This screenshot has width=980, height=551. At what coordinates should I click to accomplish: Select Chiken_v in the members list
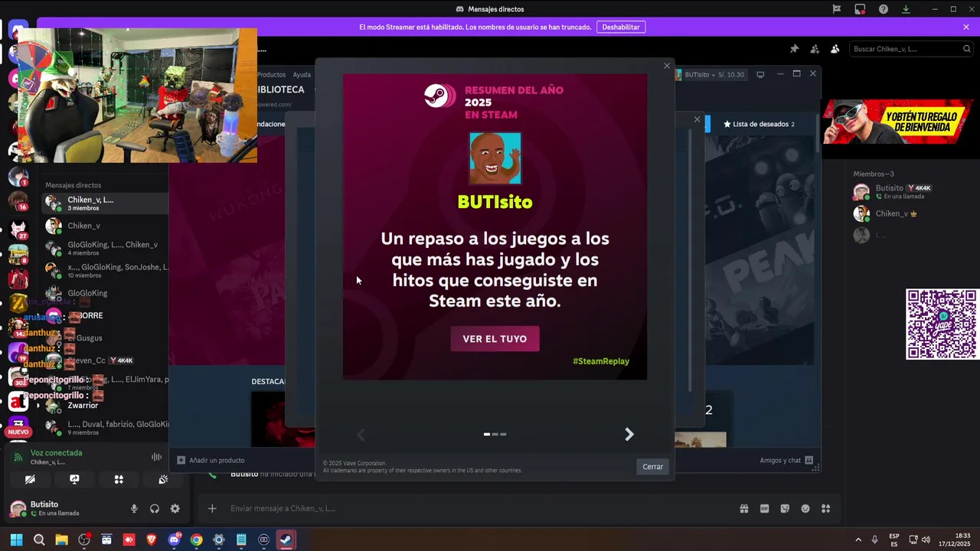tap(911, 214)
